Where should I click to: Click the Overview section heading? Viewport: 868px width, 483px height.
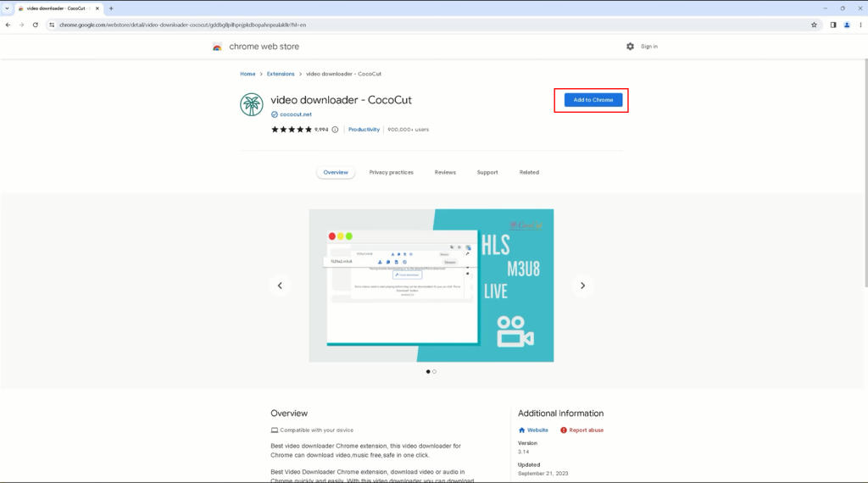click(289, 414)
